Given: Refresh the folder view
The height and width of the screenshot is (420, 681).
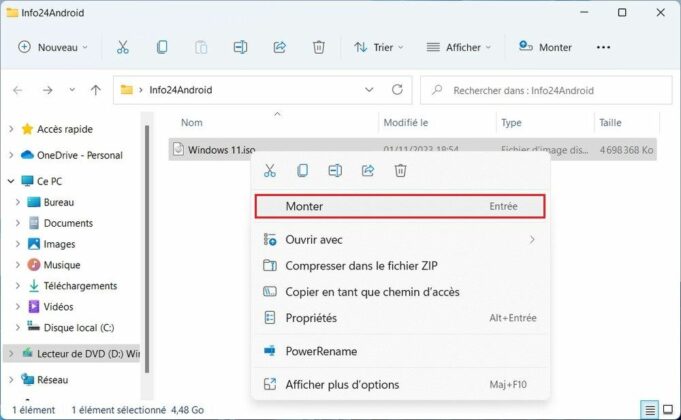Looking at the screenshot, I should click(x=397, y=90).
